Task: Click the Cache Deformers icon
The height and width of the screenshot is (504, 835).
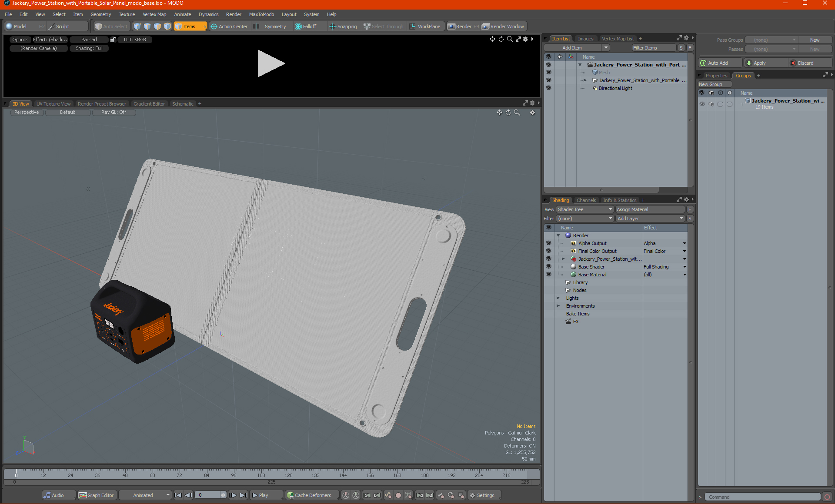Action: pos(290,495)
